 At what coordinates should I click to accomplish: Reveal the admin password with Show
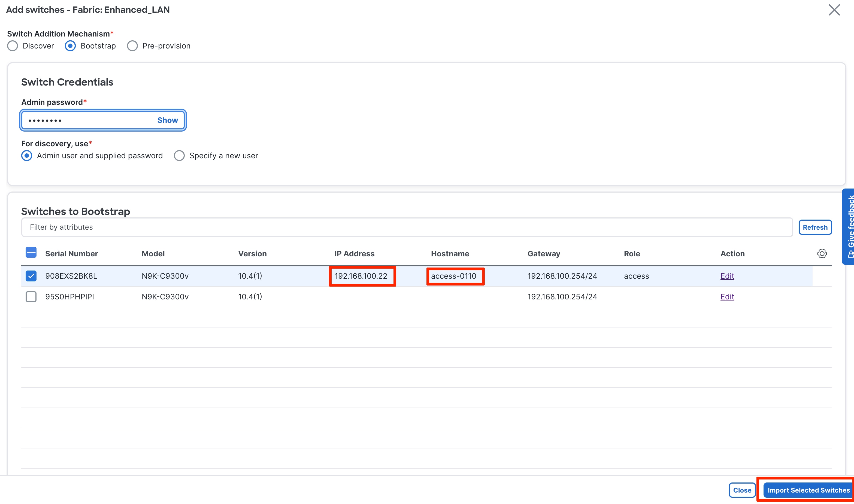[167, 120]
